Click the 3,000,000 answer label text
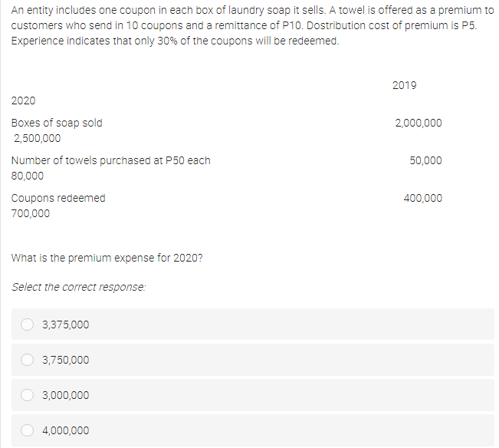The width and height of the screenshot is (499, 448). tap(66, 396)
